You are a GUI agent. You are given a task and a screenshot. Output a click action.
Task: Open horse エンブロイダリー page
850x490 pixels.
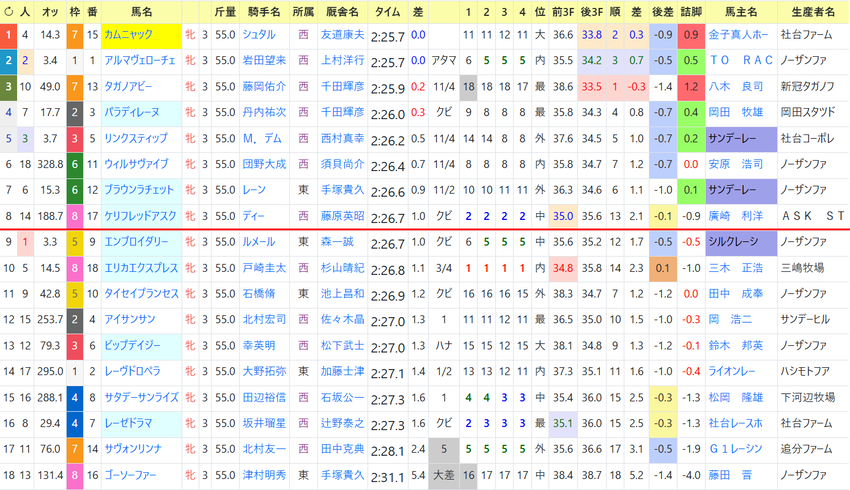click(136, 242)
